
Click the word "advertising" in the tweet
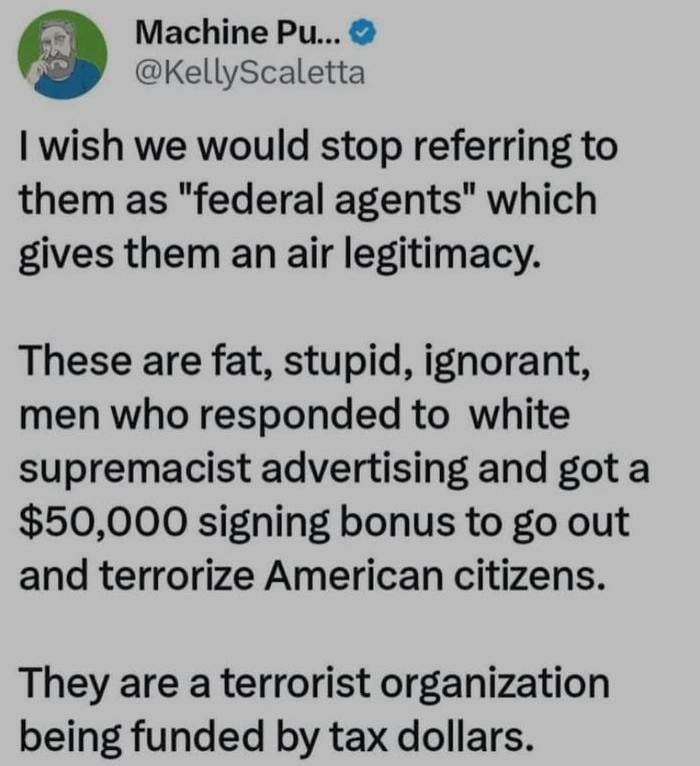pyautogui.click(x=365, y=468)
